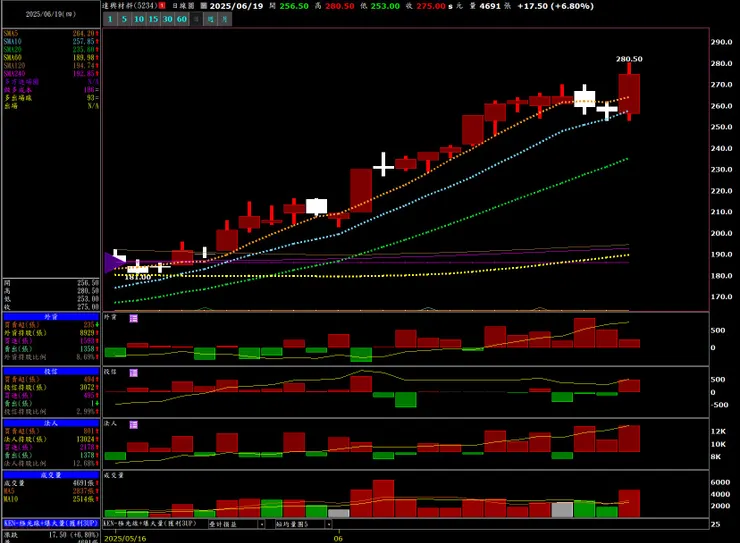Click the 6000 axis label in volume chart
The image size is (740, 543).
point(720,482)
